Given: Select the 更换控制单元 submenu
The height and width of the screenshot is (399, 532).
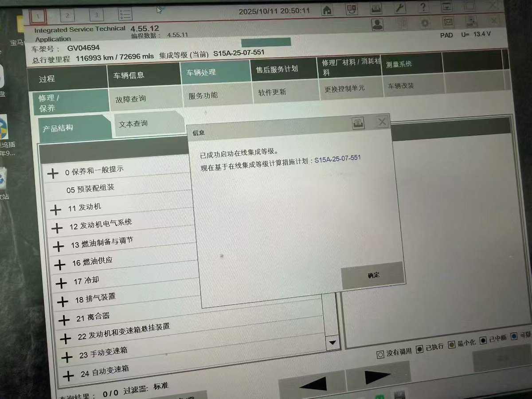Looking at the screenshot, I should click(x=350, y=88).
